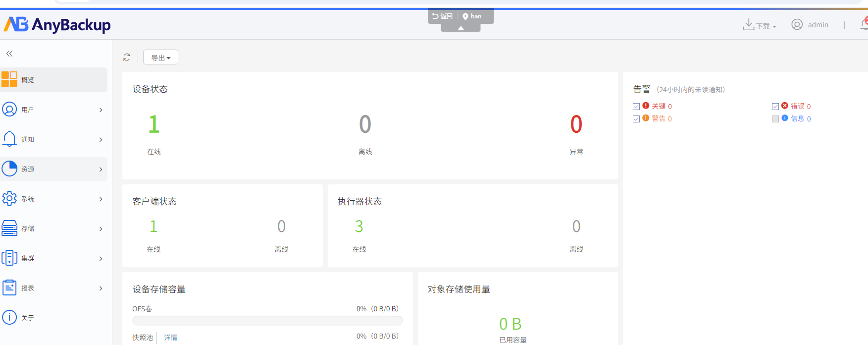Toggle the 警告 warning alerts checkbox
This screenshot has height=345, width=868.
click(x=636, y=119)
